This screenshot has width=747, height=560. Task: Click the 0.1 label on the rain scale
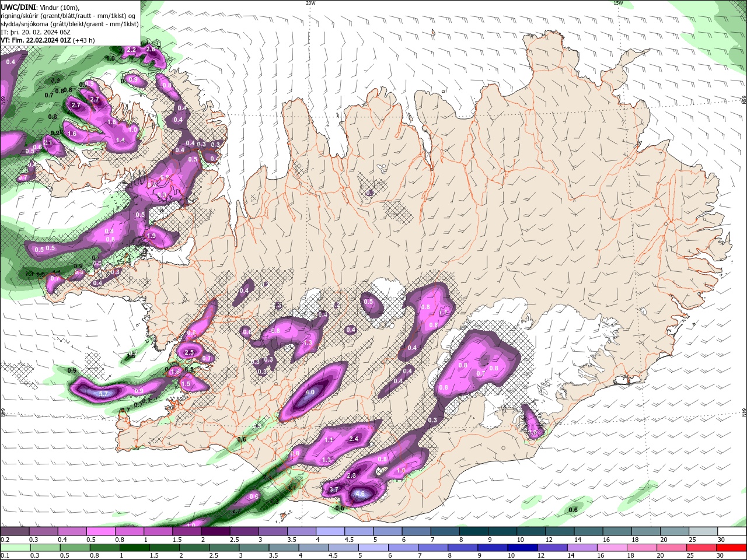[x=5, y=555]
